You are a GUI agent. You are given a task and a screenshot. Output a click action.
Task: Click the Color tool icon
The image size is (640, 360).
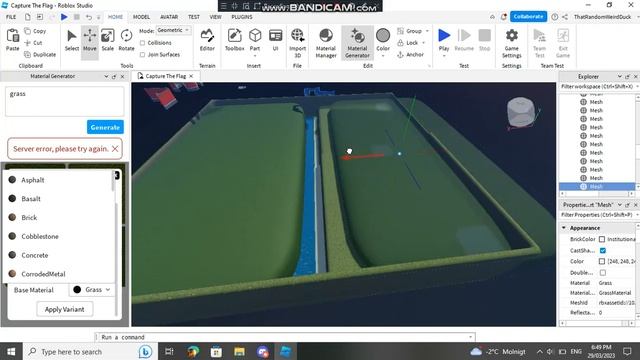[383, 36]
